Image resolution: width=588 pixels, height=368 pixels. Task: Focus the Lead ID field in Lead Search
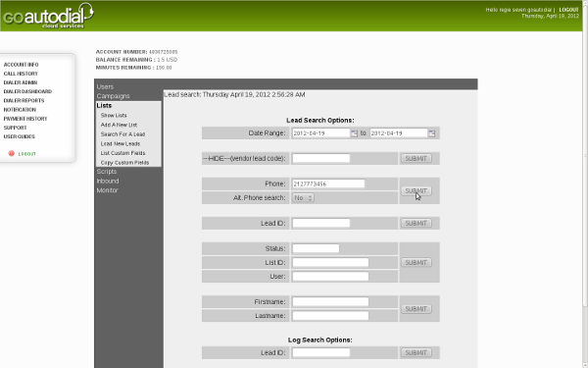click(x=321, y=223)
